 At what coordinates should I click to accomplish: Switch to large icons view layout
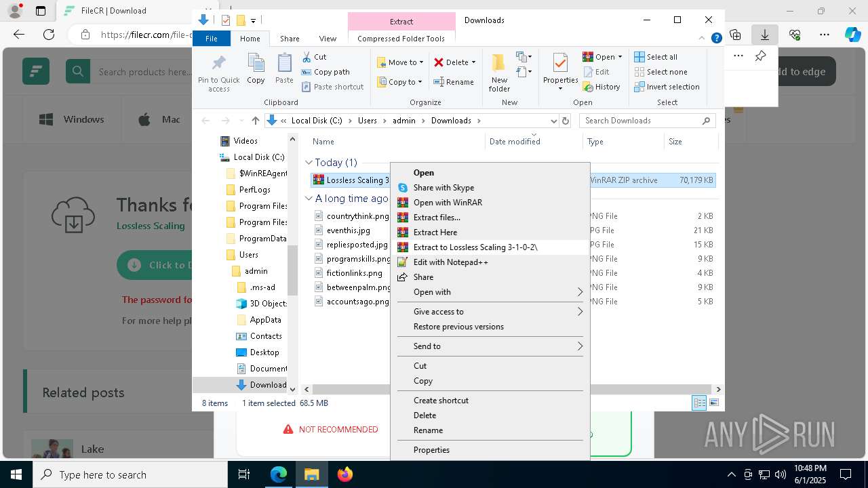click(713, 403)
